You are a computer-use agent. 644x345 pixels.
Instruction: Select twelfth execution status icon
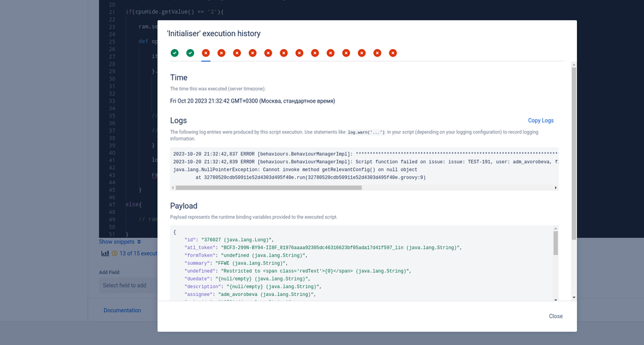point(346,53)
